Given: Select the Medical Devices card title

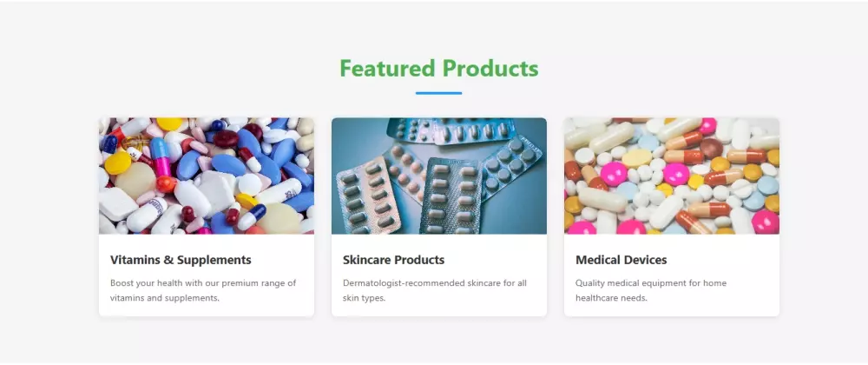Looking at the screenshot, I should tap(621, 260).
